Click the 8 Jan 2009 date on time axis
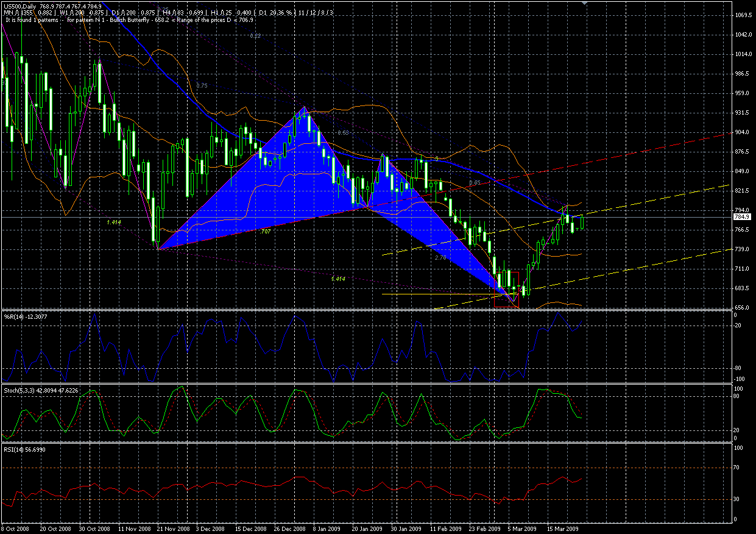 click(x=331, y=529)
